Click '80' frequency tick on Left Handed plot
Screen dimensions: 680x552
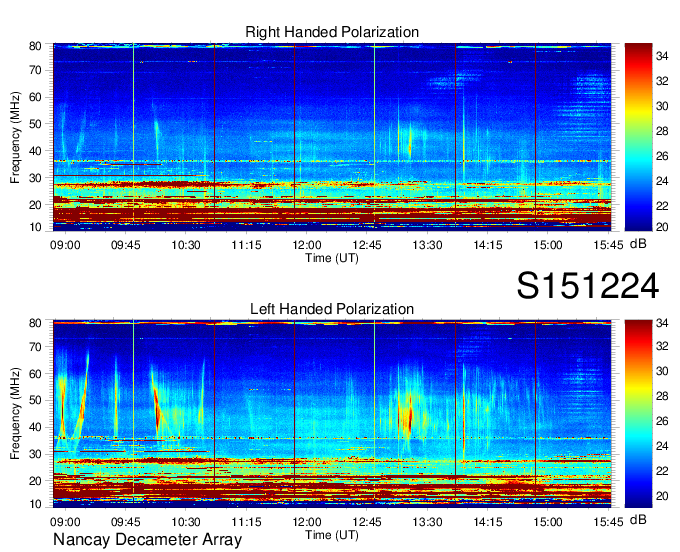point(35,323)
